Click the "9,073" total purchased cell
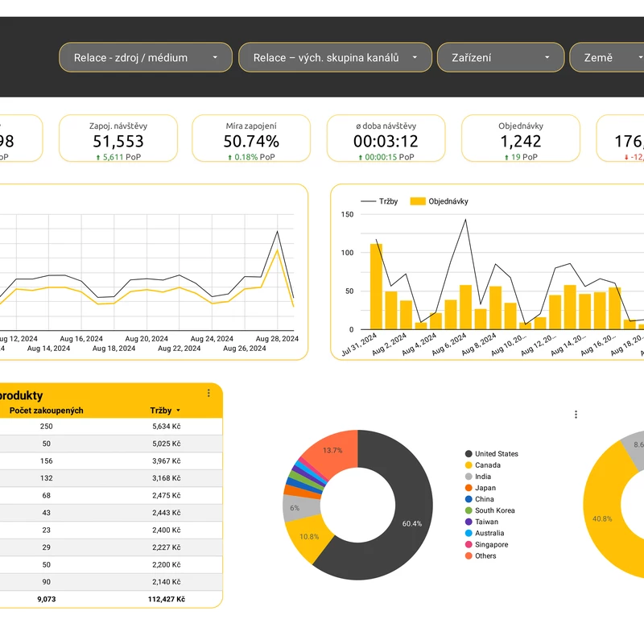This screenshot has width=644, height=644. click(x=47, y=599)
